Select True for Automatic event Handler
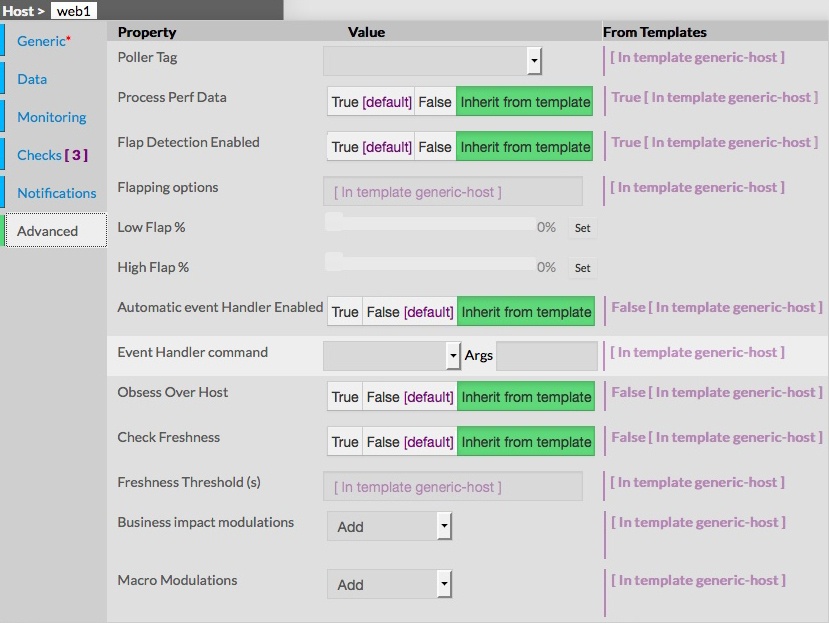The width and height of the screenshot is (829, 623). pyautogui.click(x=345, y=312)
